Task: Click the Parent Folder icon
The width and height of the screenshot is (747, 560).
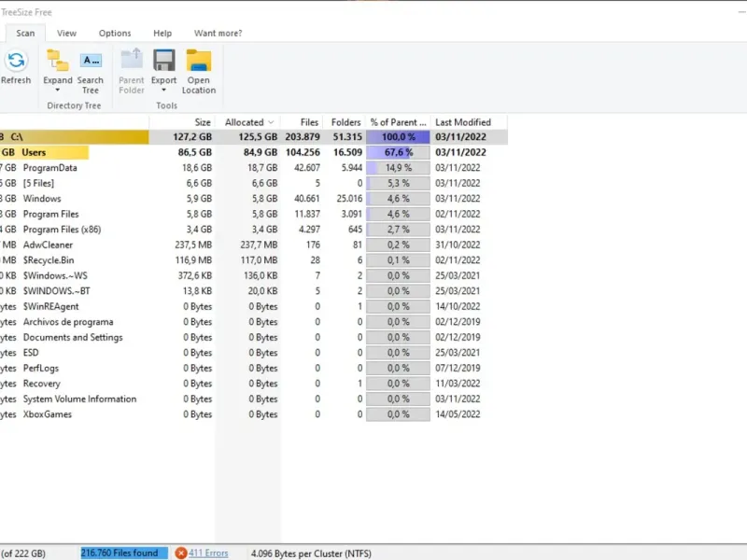Action: click(132, 60)
